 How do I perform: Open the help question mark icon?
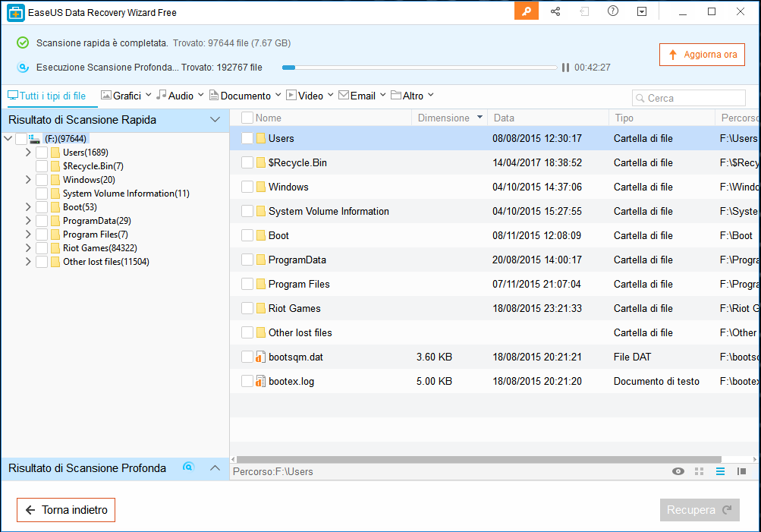613,11
